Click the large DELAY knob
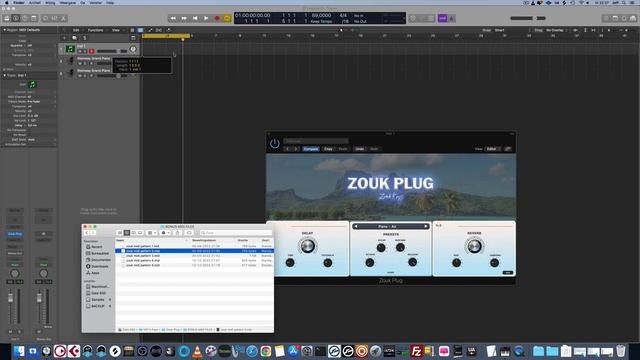The width and height of the screenshot is (640, 360). click(307, 246)
